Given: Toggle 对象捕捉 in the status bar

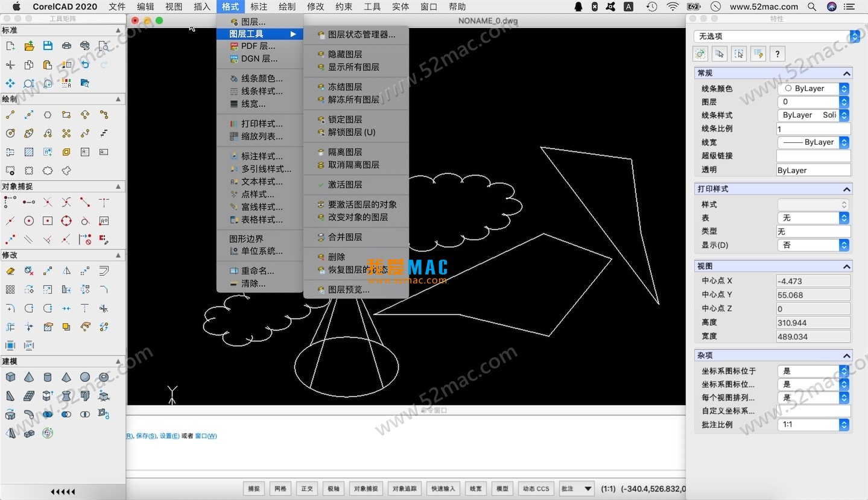Looking at the screenshot, I should [366, 489].
